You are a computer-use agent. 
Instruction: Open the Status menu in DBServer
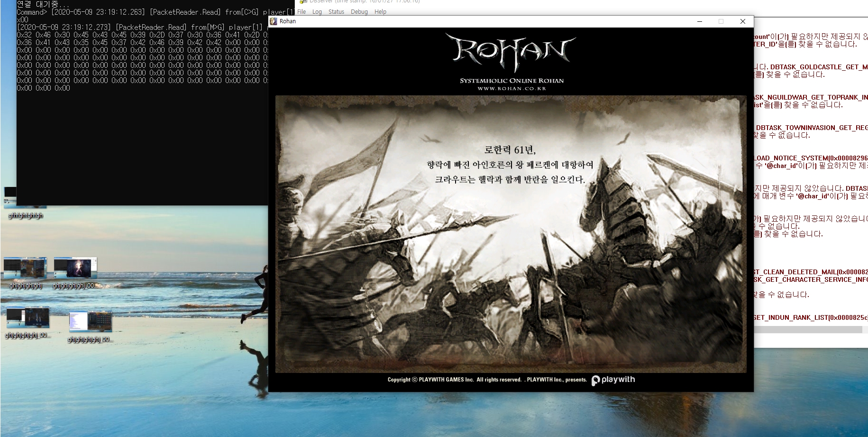coord(336,12)
